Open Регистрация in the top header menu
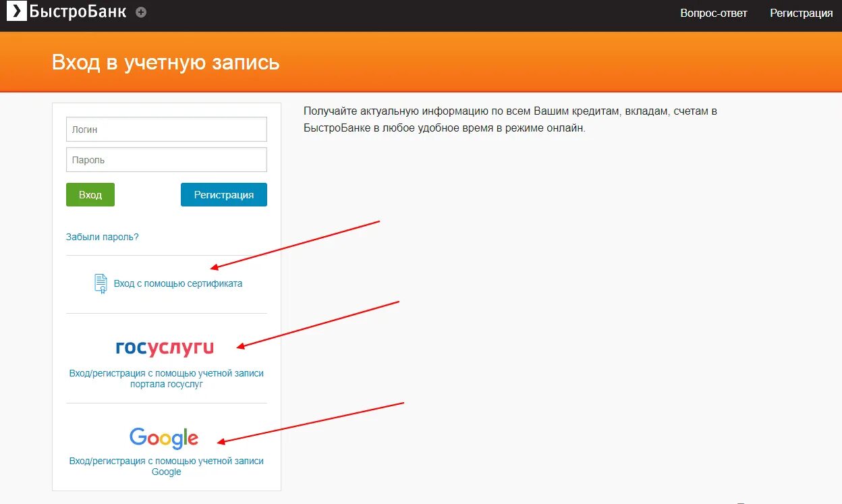Viewport: 842px width, 504px height. point(802,13)
